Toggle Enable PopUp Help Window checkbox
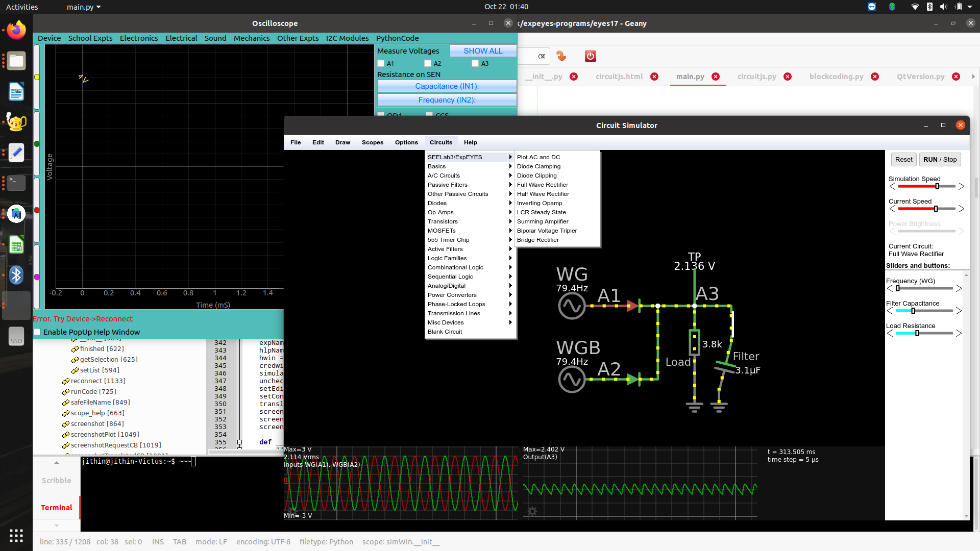This screenshot has height=551, width=980. 37,332
